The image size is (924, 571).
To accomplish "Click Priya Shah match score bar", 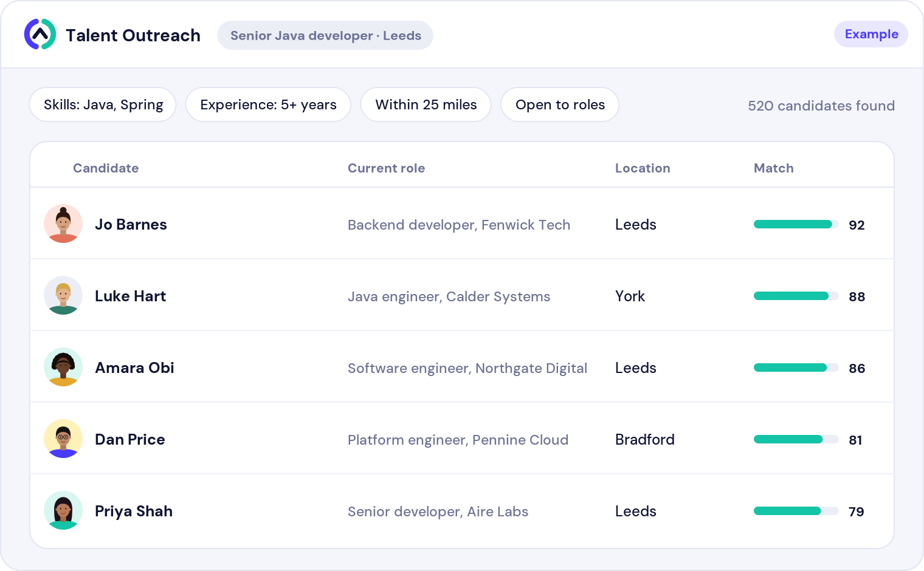I will 796,511.
